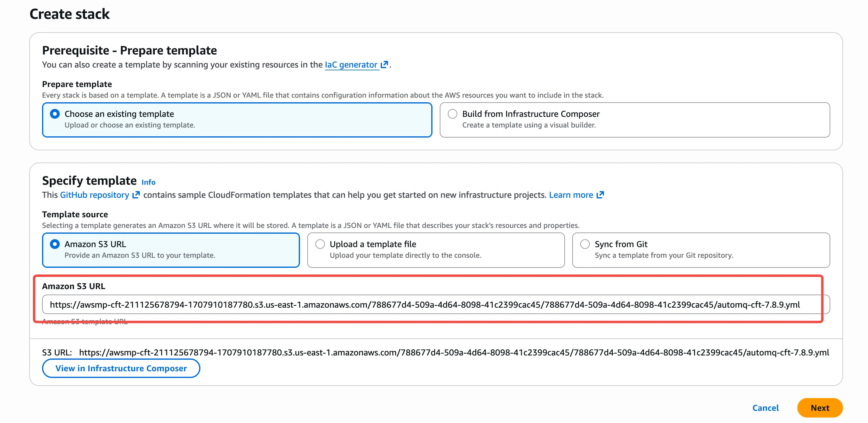The image size is (868, 423).
Task: Click the Build from Infrastructure Composer card description
Action: tap(529, 125)
